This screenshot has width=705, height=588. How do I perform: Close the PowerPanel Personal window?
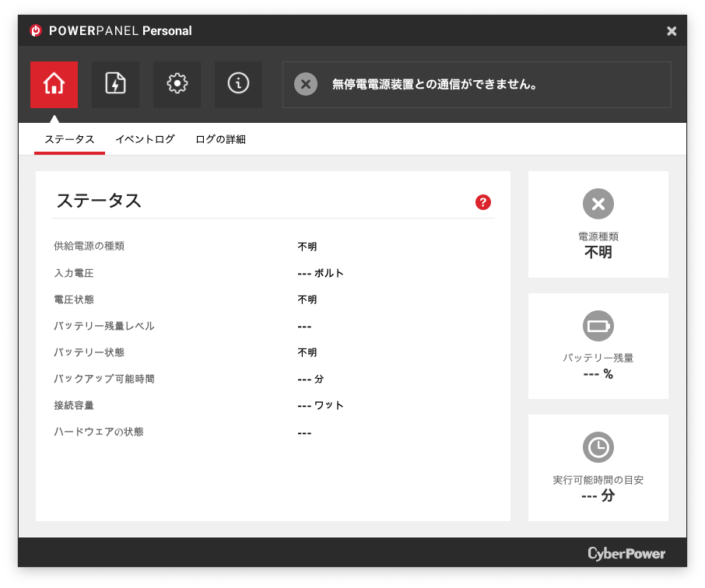tap(672, 31)
